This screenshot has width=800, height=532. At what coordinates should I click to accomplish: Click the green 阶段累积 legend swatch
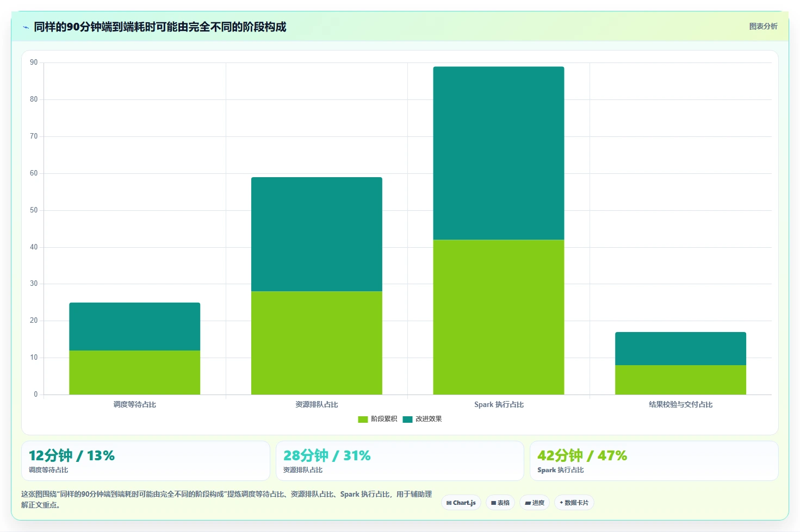pos(363,419)
